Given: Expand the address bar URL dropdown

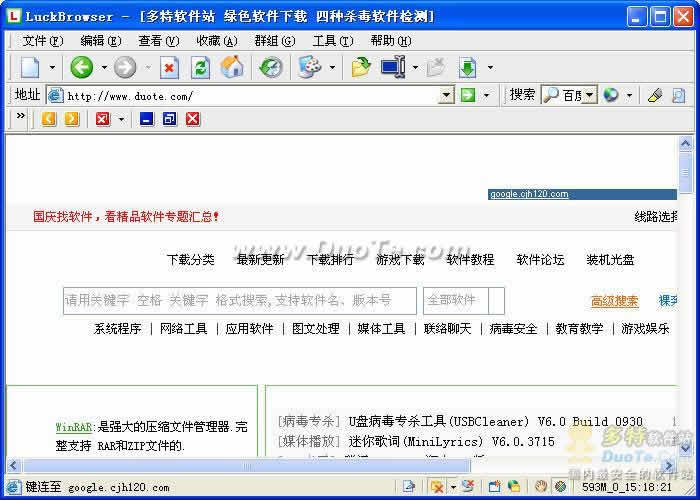Looking at the screenshot, I should point(446,96).
